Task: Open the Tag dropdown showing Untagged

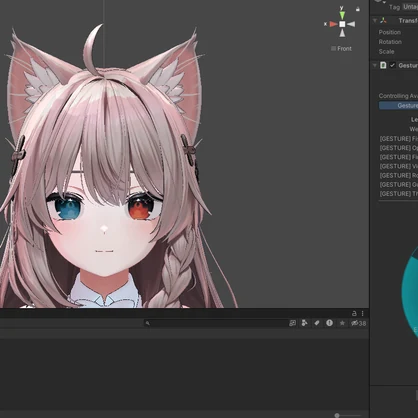Action: pos(410,7)
